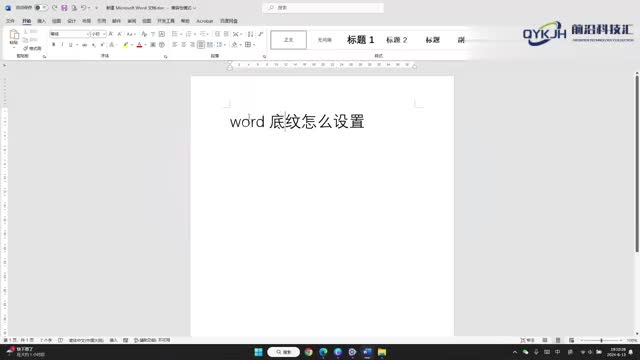Open Windows Start menu

point(258,352)
